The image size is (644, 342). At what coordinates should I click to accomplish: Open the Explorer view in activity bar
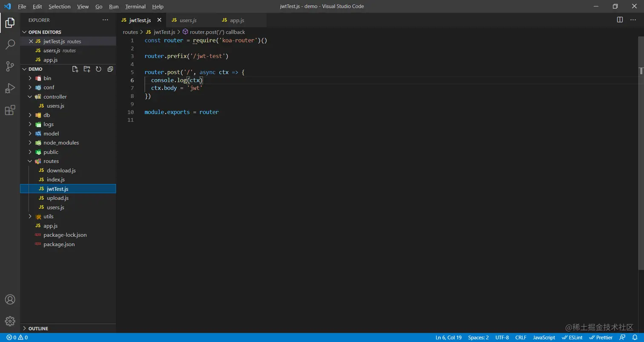tap(10, 23)
